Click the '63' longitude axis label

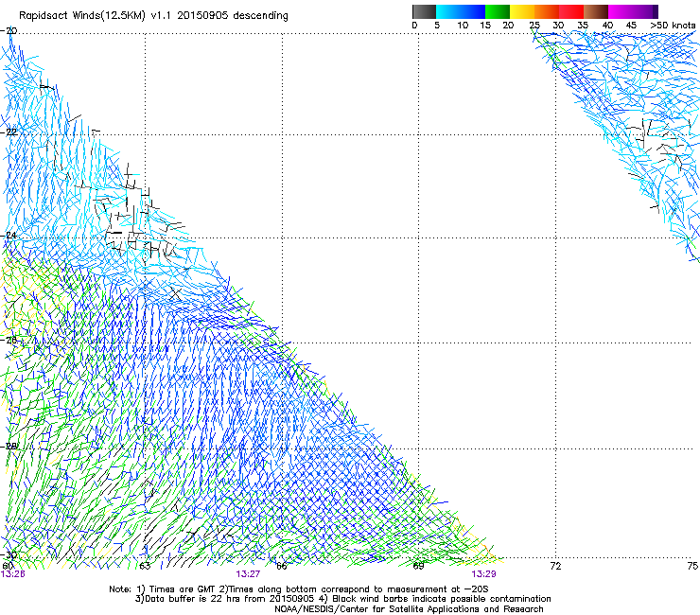pyautogui.click(x=145, y=567)
